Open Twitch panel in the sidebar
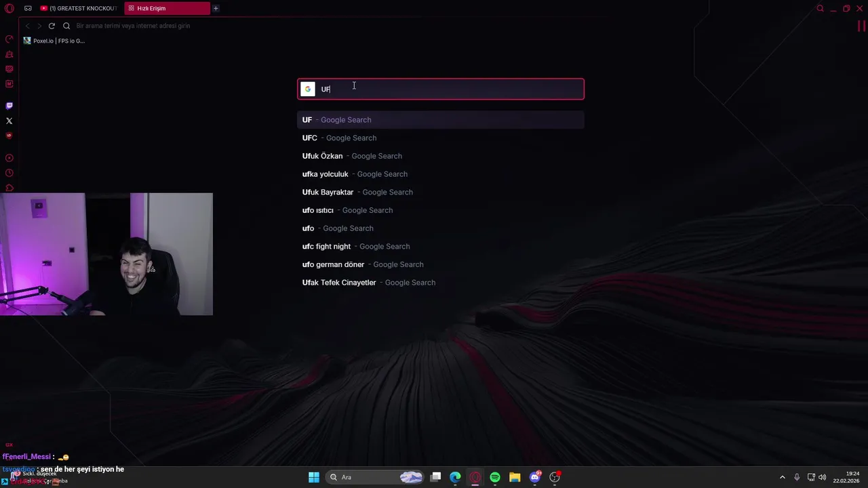This screenshot has height=488, width=868. (x=9, y=106)
